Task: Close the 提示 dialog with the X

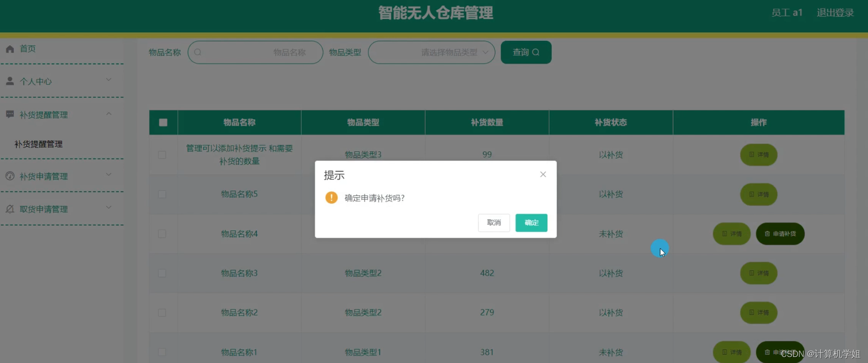Action: [x=543, y=174]
